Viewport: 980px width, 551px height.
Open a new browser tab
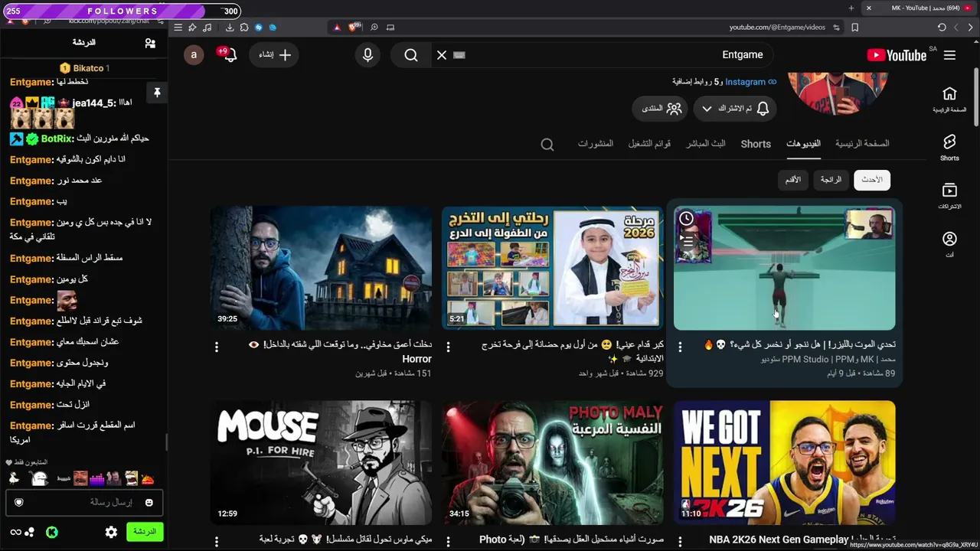point(851,8)
